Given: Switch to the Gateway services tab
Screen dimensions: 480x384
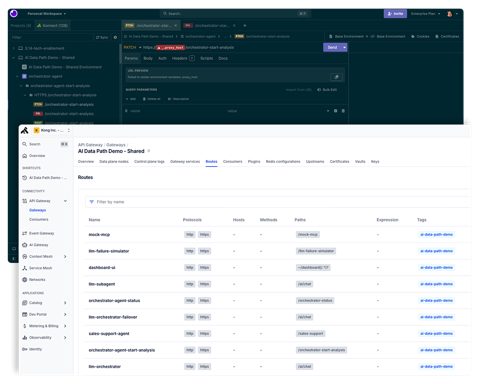Looking at the screenshot, I should pos(185,161).
